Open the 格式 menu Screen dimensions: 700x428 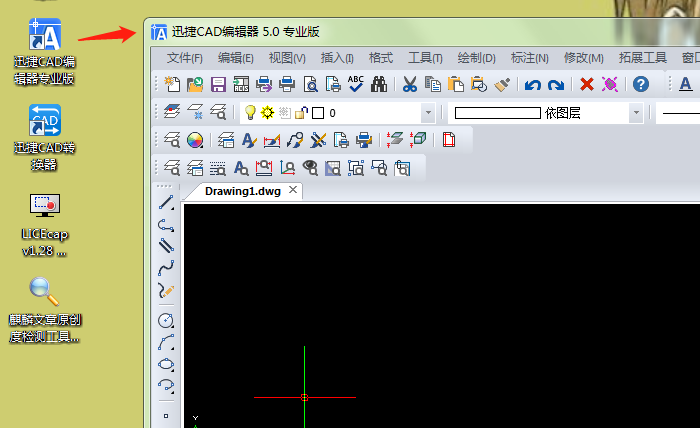click(381, 58)
